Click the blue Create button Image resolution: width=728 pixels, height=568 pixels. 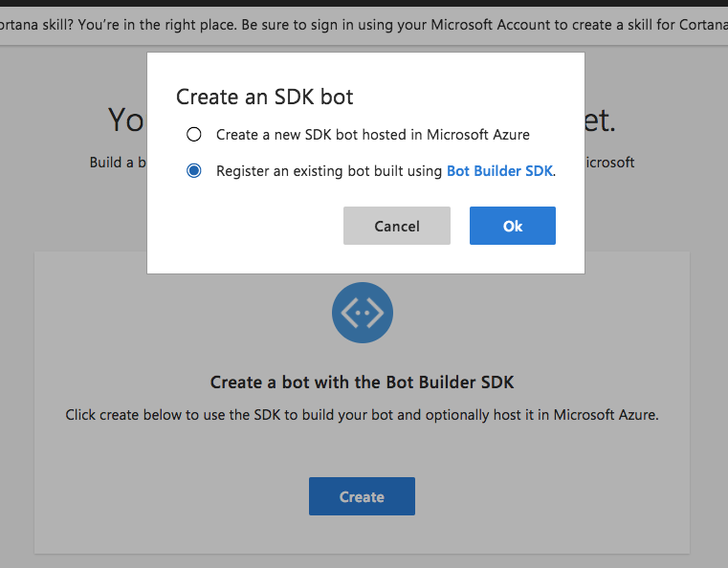click(x=363, y=496)
